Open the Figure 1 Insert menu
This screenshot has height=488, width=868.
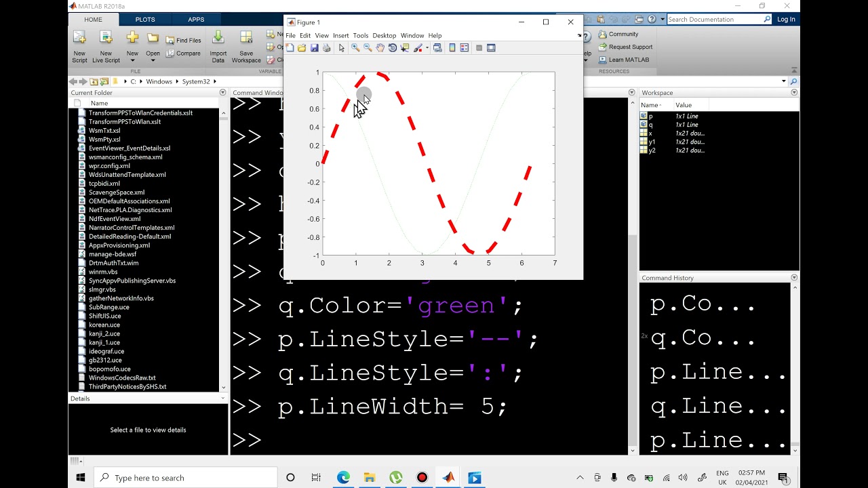[x=340, y=35]
